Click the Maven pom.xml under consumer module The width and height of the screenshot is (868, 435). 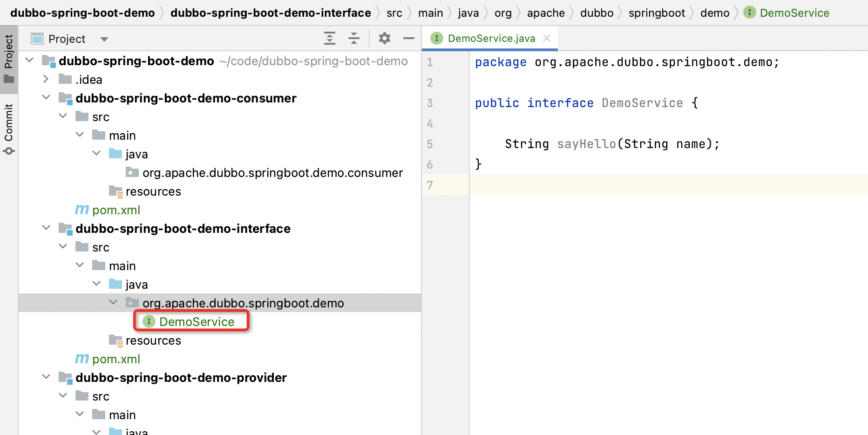(x=115, y=210)
